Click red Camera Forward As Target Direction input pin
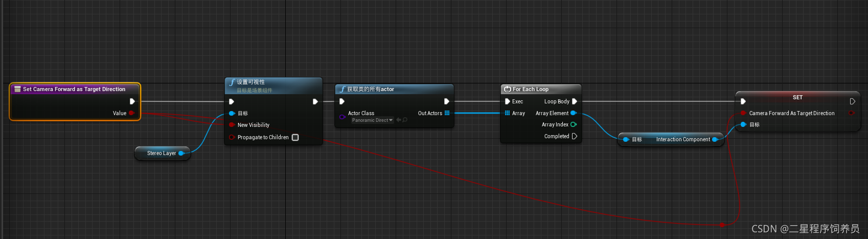 (x=743, y=113)
